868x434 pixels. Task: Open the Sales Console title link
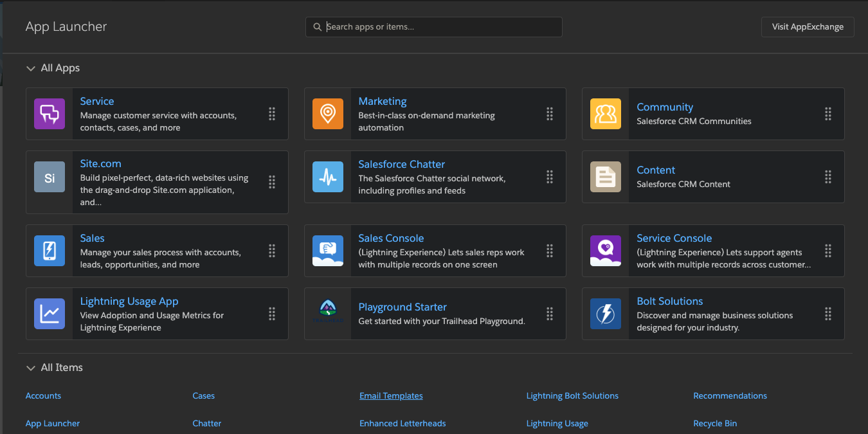[x=391, y=238]
